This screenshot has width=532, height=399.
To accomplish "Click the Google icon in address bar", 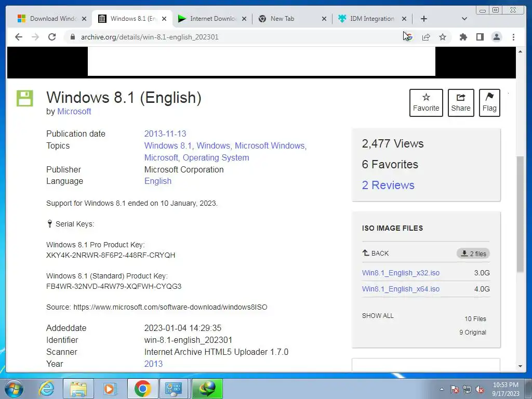I will click(409, 37).
